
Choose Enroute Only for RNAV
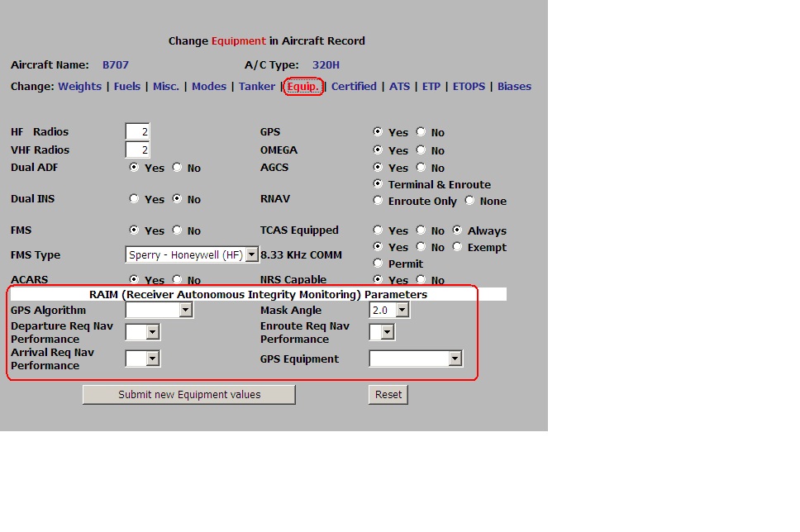pos(378,201)
